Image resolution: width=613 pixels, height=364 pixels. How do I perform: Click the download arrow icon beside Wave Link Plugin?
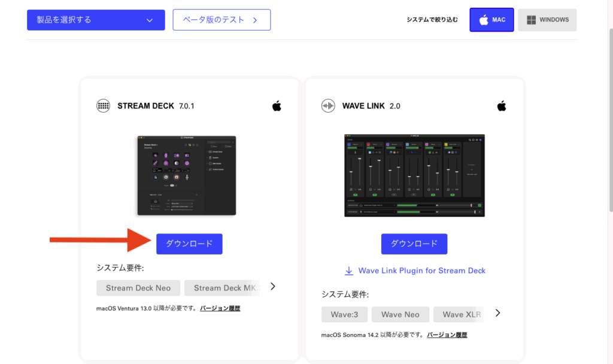coord(349,271)
